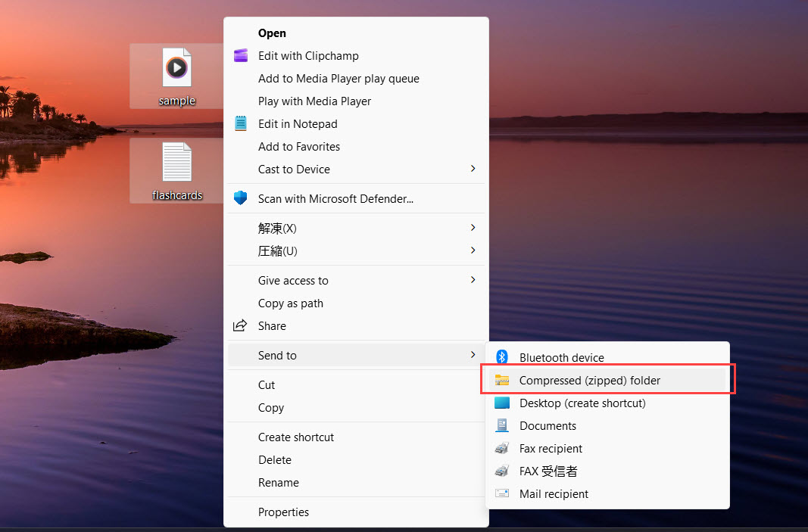Click the Fax recipient icon
This screenshot has height=532, width=808.
[501, 448]
